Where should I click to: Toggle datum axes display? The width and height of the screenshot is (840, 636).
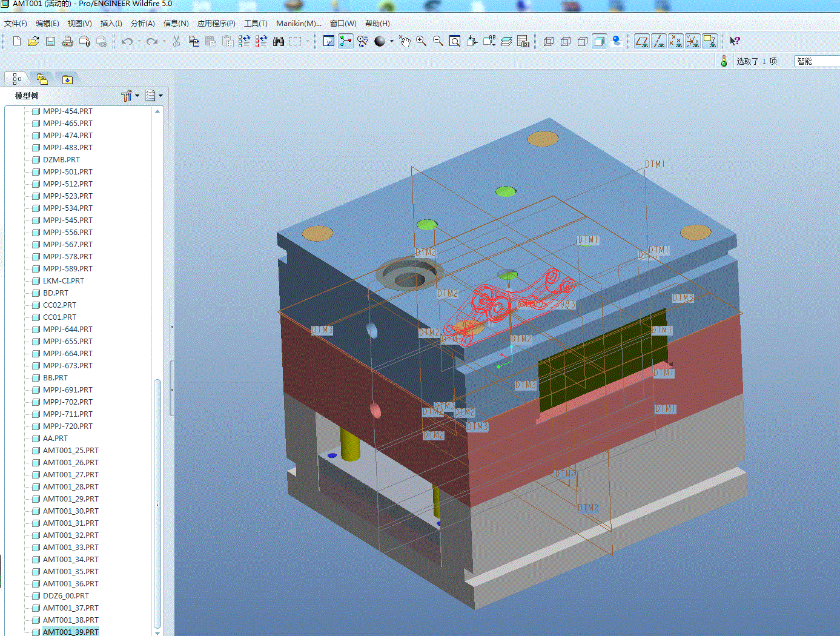click(658, 41)
